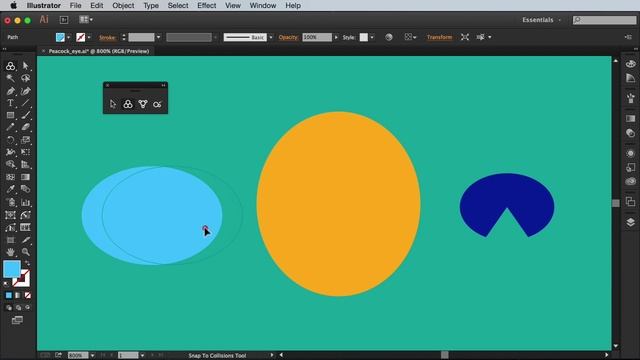Select the Pencil tool
The width and height of the screenshot is (640, 360).
point(11,127)
